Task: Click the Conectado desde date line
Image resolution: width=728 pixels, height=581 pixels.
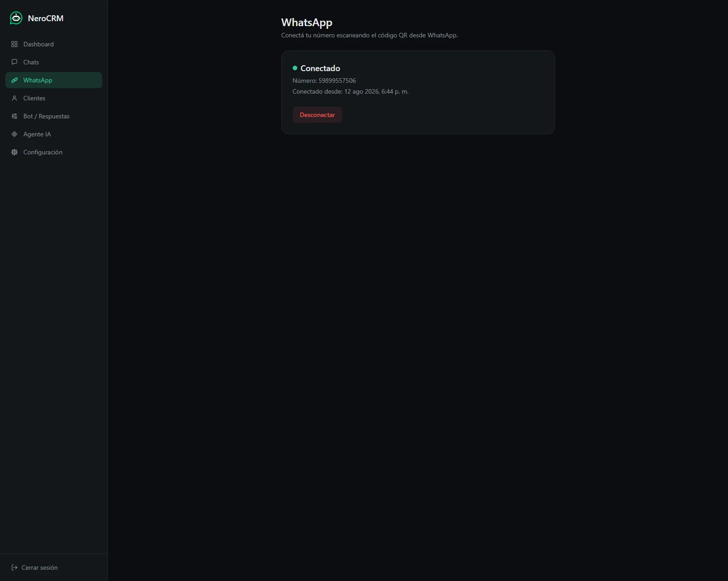Action: point(351,91)
